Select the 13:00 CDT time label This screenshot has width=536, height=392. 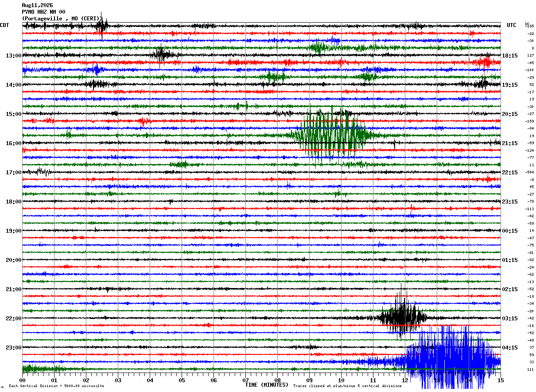click(14, 56)
